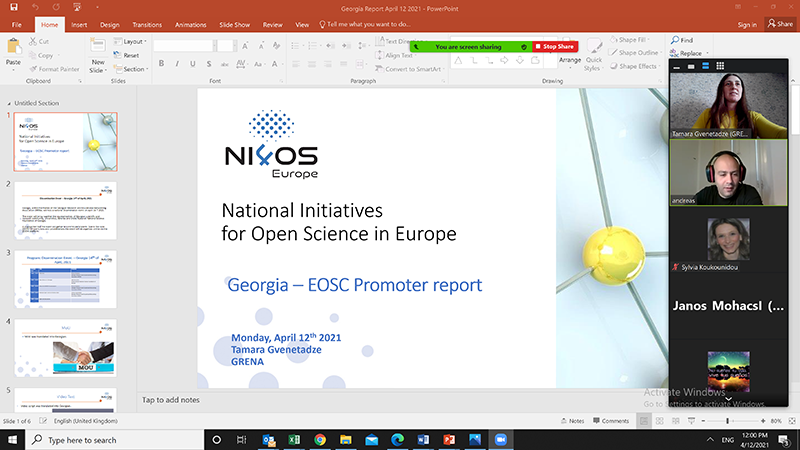Screen dimensions: 800x450
Task: Click the Quick Styles icon
Action: [x=593, y=55]
